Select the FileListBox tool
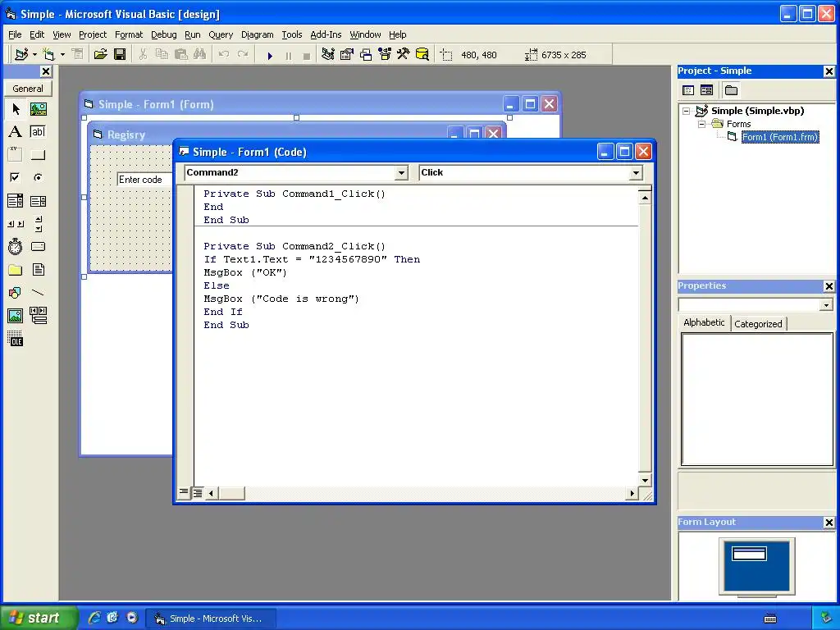The width and height of the screenshot is (840, 630). point(38,269)
